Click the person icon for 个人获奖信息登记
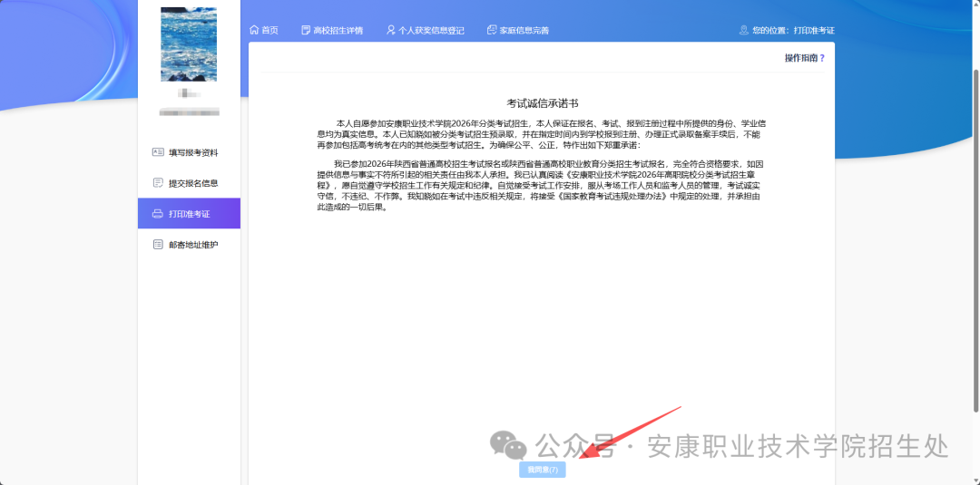The width and height of the screenshot is (980, 485). pos(391,30)
